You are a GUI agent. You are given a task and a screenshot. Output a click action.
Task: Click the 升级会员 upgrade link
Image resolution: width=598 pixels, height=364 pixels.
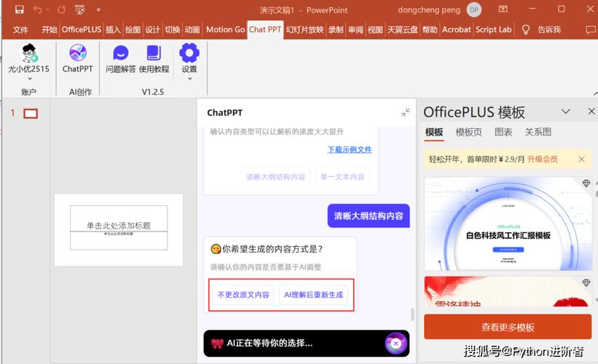(543, 159)
